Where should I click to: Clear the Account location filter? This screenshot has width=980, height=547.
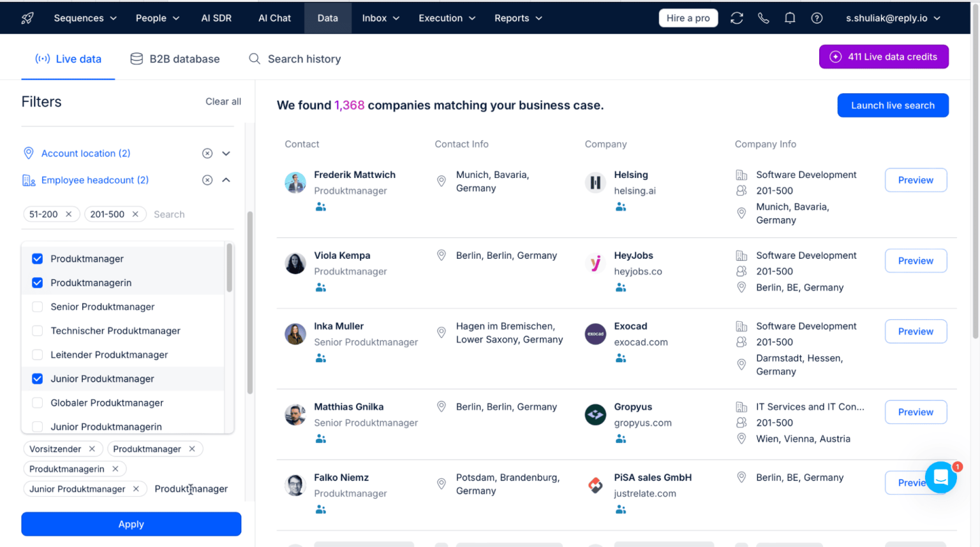(x=207, y=153)
